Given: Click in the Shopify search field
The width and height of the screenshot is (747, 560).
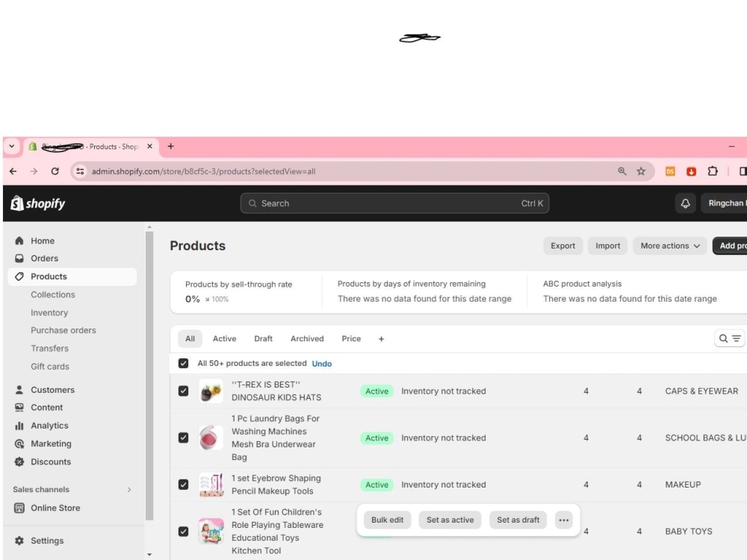Looking at the screenshot, I should coord(394,203).
